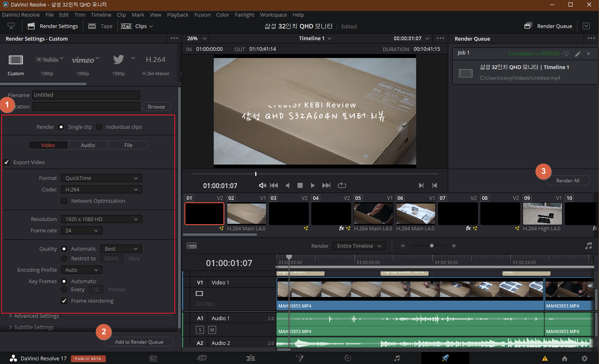
Task: Toggle Export Video checkbox
Action: pos(7,162)
